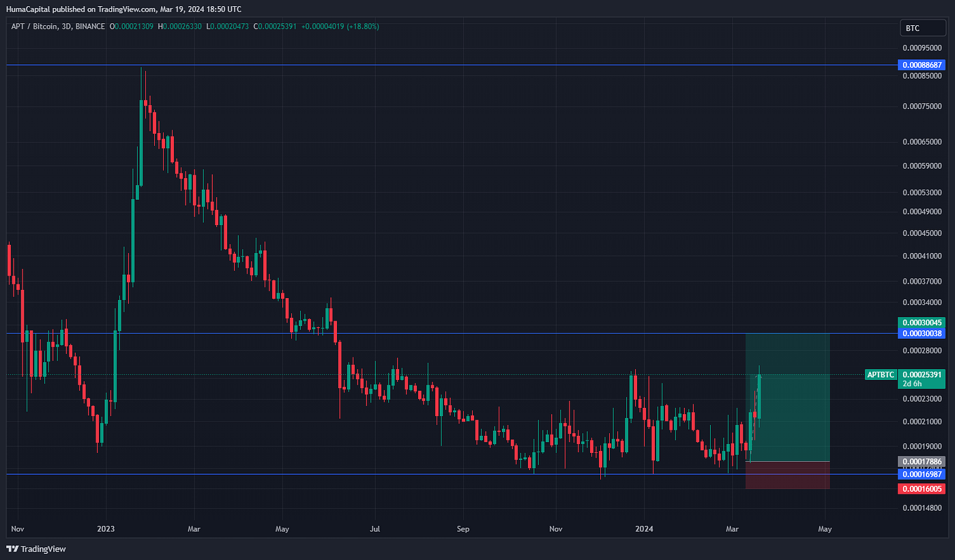Click the 2023 date axis label
The image size is (955, 560).
(106, 529)
